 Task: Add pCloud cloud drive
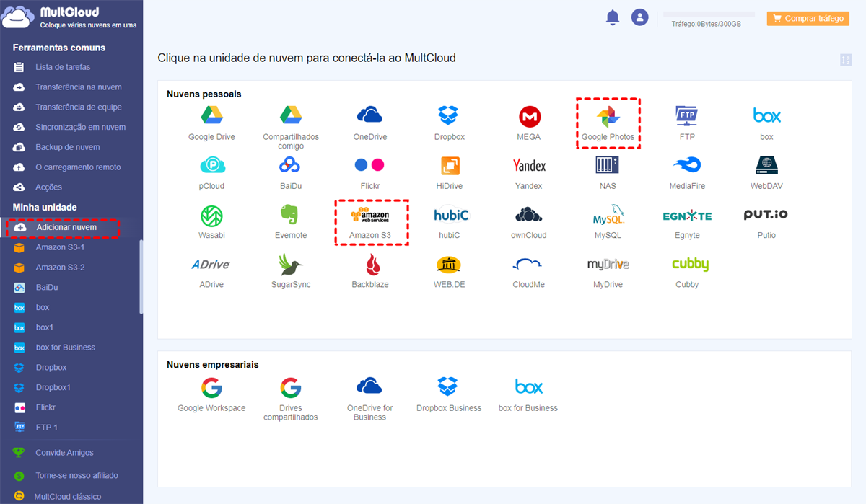click(211, 166)
